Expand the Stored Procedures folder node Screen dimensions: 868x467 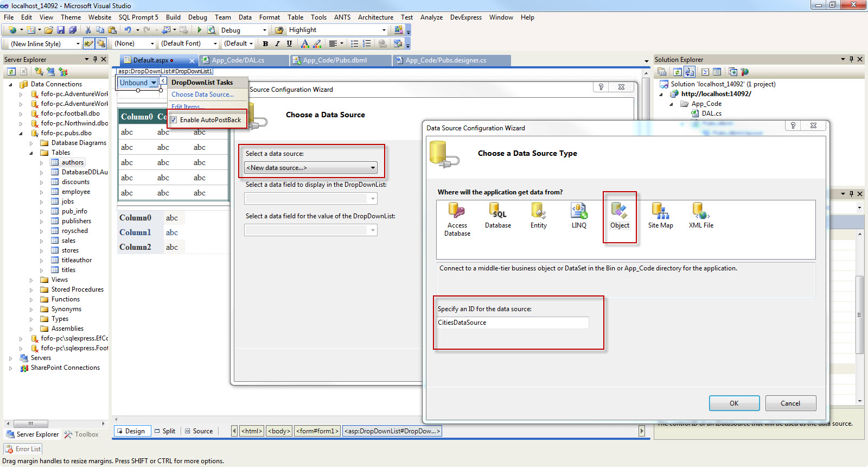(31, 290)
